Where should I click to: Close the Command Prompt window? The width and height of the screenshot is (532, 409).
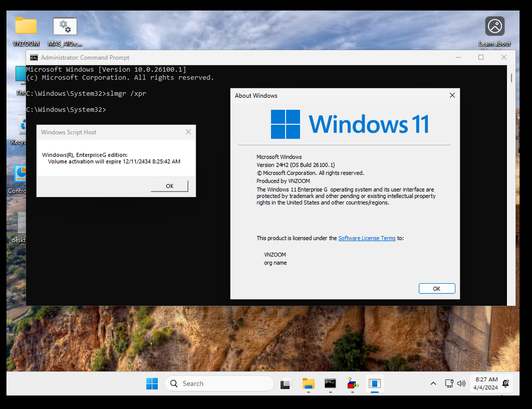pos(504,57)
